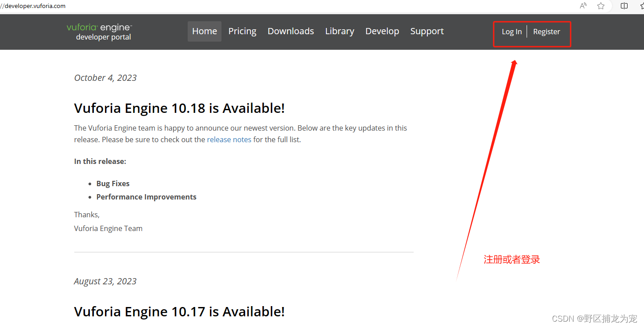The image size is (644, 327).
Task: Open the release notes link
Action: (x=229, y=140)
